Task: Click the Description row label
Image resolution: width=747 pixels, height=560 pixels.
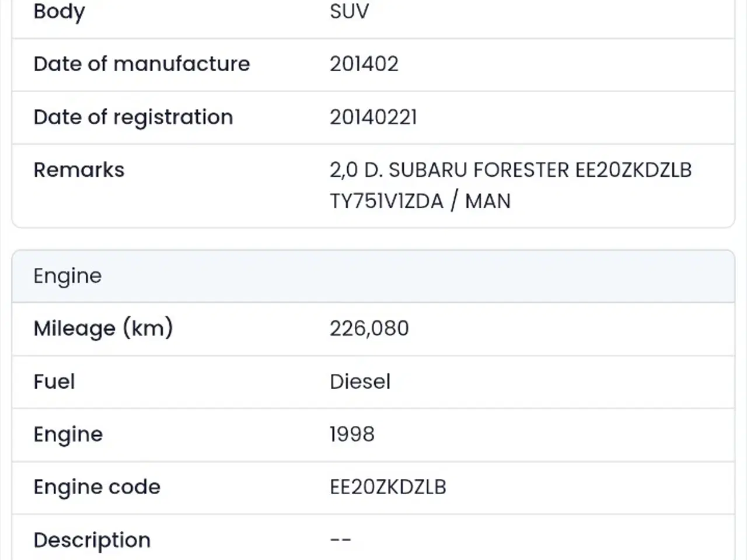Action: 92,540
